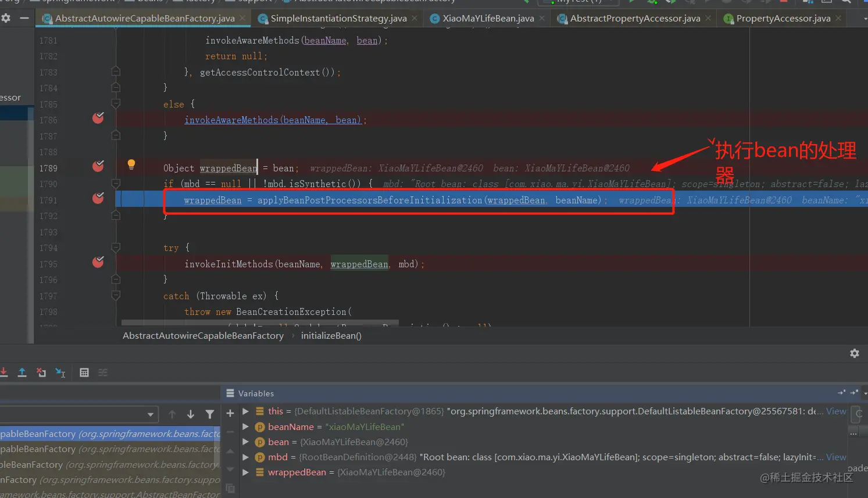Expand the beanName variable node

click(x=245, y=427)
